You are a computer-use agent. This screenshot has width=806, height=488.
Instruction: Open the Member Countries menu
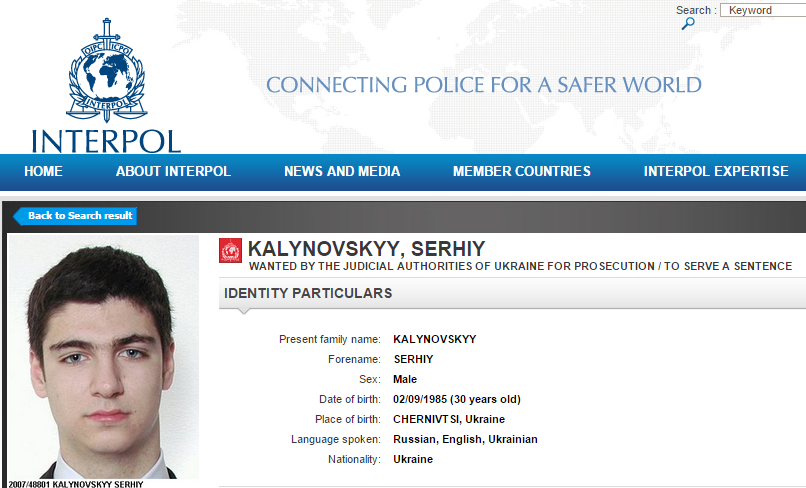pyautogui.click(x=521, y=171)
